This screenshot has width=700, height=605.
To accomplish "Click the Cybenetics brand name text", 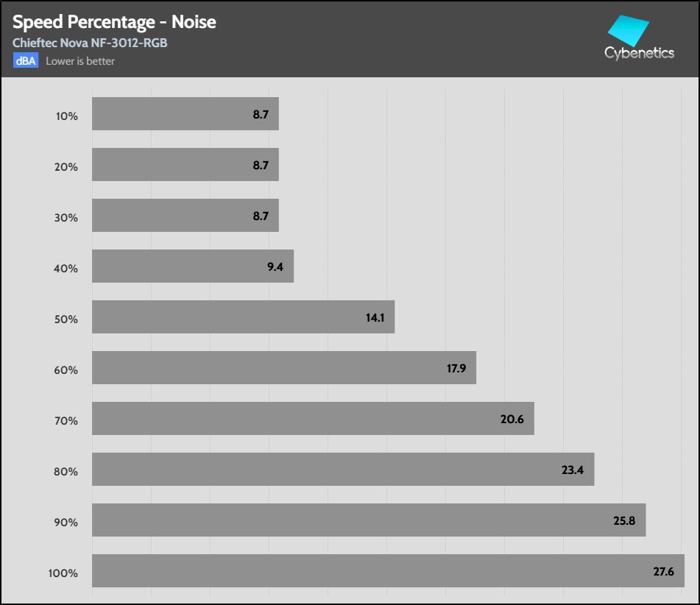I will [x=639, y=53].
